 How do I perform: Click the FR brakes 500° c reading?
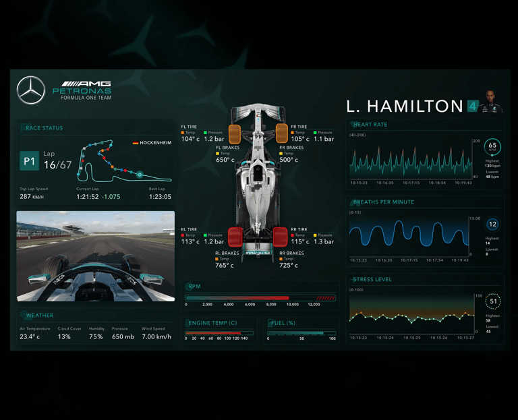(289, 160)
